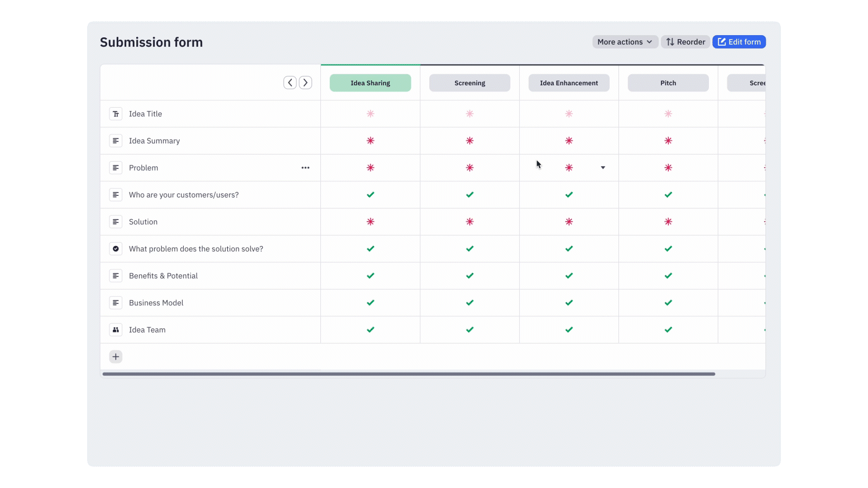Click the text field icon beside Idea Title

point(116,113)
